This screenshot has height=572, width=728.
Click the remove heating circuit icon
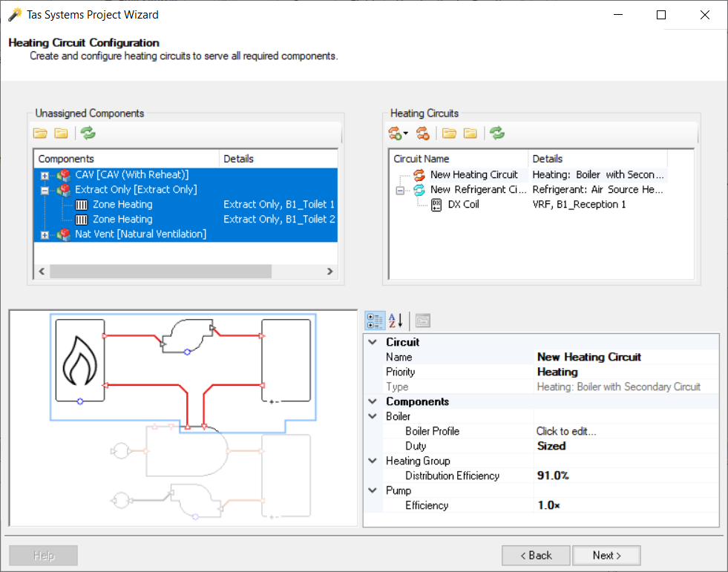tap(423, 134)
